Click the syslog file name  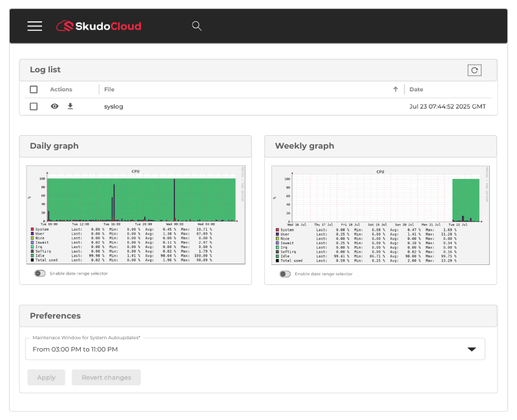tap(114, 107)
